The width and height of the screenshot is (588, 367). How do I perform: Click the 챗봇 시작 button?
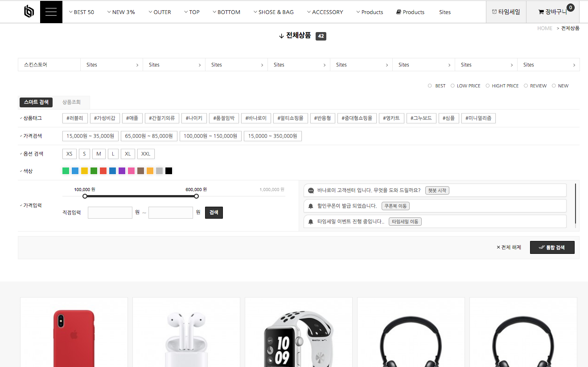[x=437, y=191]
